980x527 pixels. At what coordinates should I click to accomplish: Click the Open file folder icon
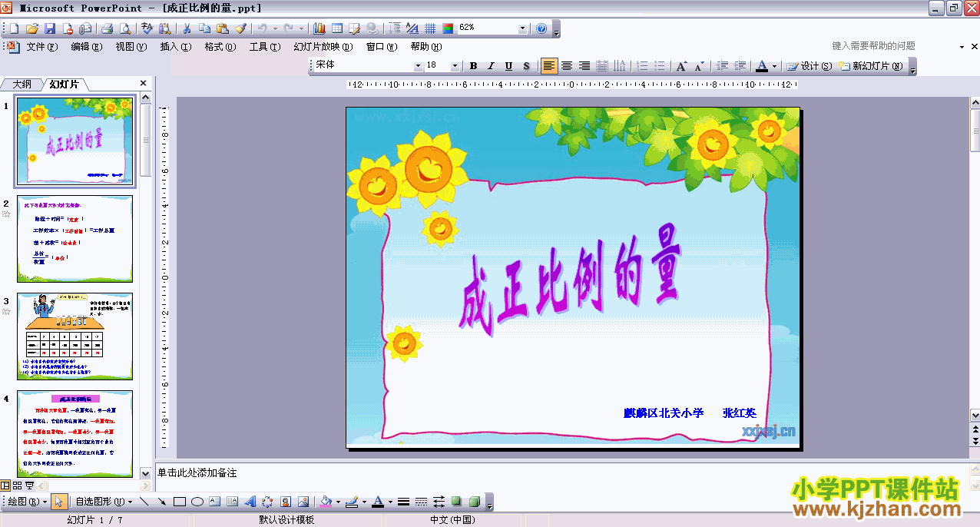tap(32, 28)
